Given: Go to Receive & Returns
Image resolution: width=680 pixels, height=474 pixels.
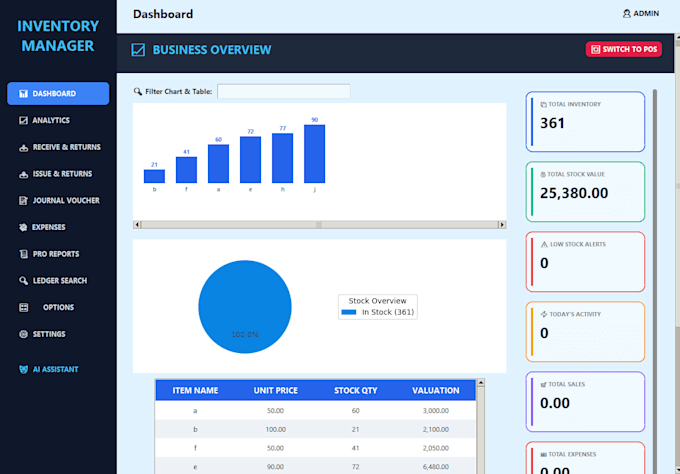Looking at the screenshot, I should point(58,147).
